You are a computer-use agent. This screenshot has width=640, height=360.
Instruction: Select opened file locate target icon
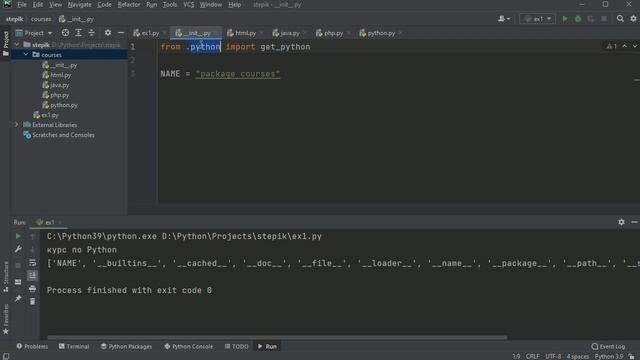tap(65, 33)
